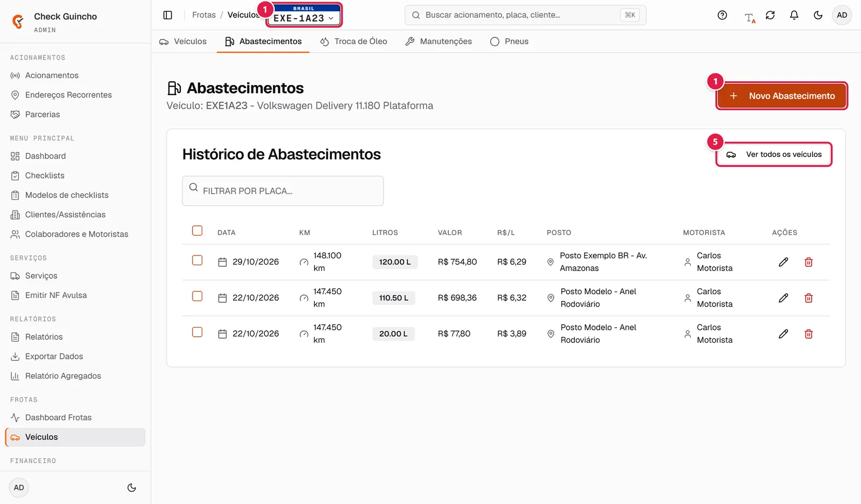Delete the 110.50 L refuel record
This screenshot has width=861, height=504.
pos(808,298)
